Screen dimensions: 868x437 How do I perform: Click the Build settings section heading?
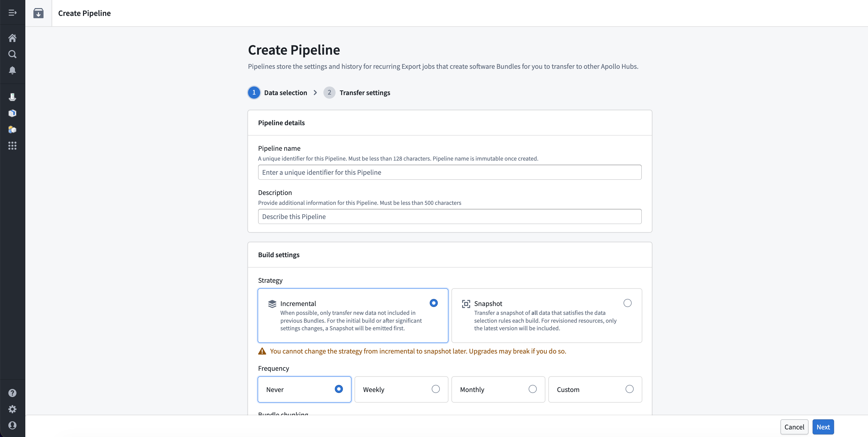[x=279, y=255]
